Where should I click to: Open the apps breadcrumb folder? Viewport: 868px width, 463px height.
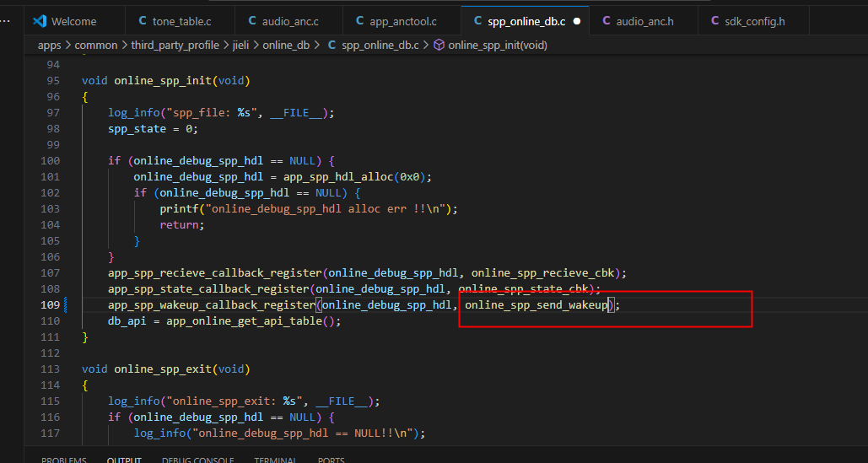coord(49,46)
